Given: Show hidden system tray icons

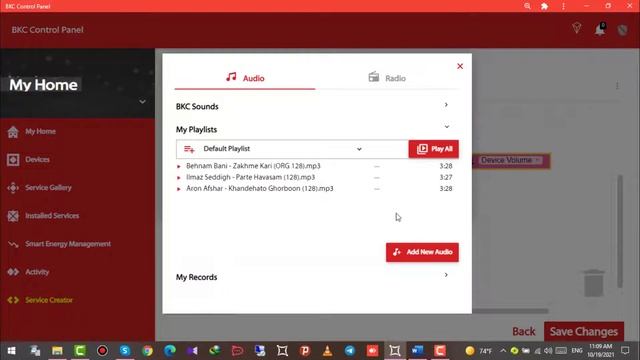Looking at the screenshot, I should point(503,351).
